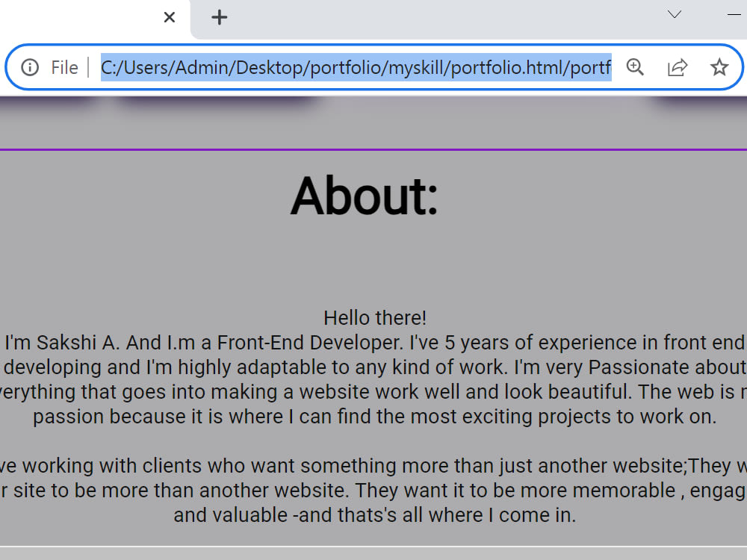
Task: Open a new browser tab
Action: coord(219,18)
